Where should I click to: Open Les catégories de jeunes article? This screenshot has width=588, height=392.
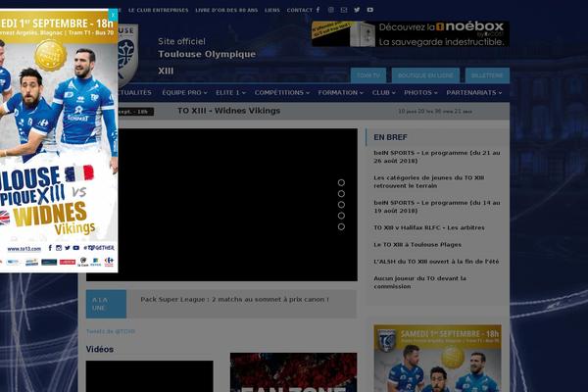428,181
